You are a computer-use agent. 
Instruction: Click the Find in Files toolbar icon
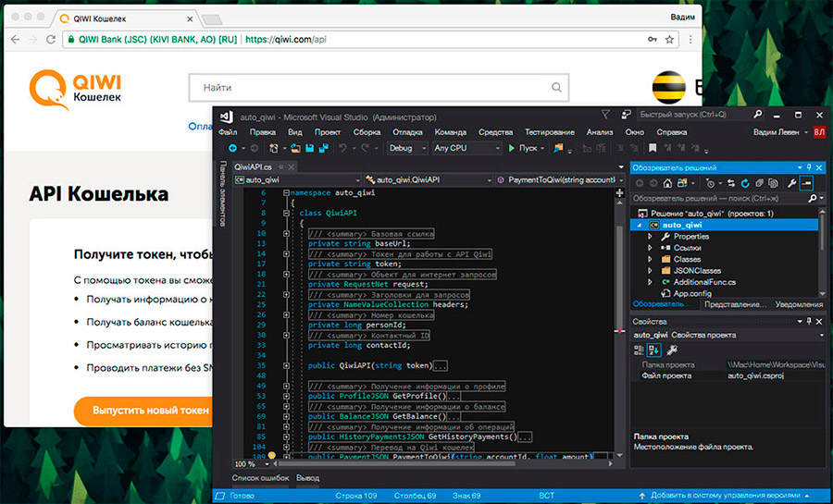click(558, 149)
